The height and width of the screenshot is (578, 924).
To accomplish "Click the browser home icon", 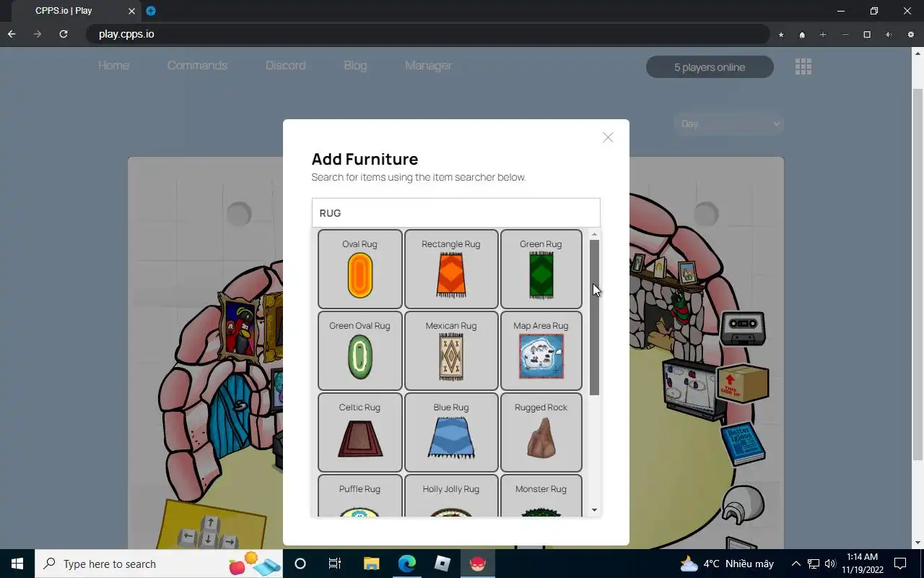I will (x=802, y=35).
